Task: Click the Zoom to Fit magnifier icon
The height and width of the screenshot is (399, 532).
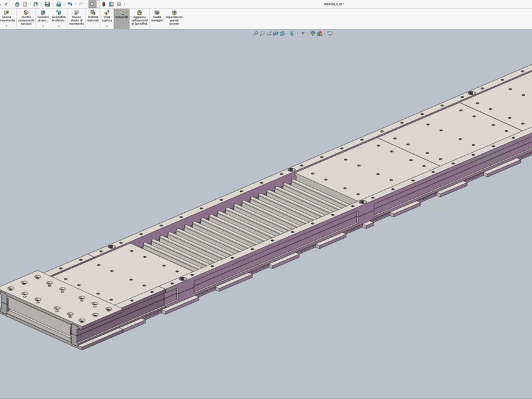Action: [255, 33]
